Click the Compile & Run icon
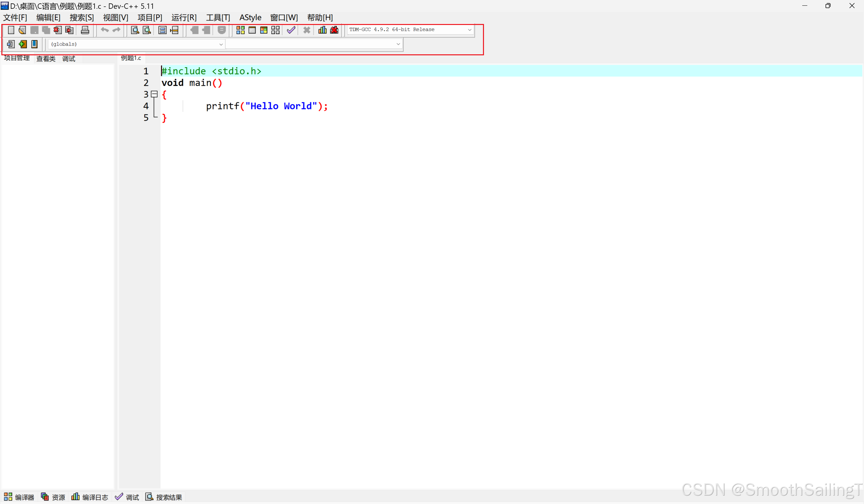864x504 pixels. click(x=264, y=30)
